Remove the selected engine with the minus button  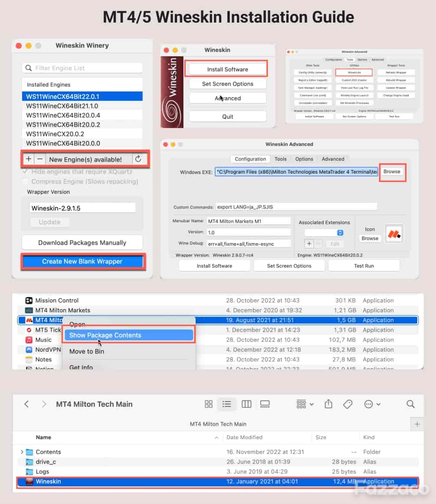pyautogui.click(x=40, y=159)
